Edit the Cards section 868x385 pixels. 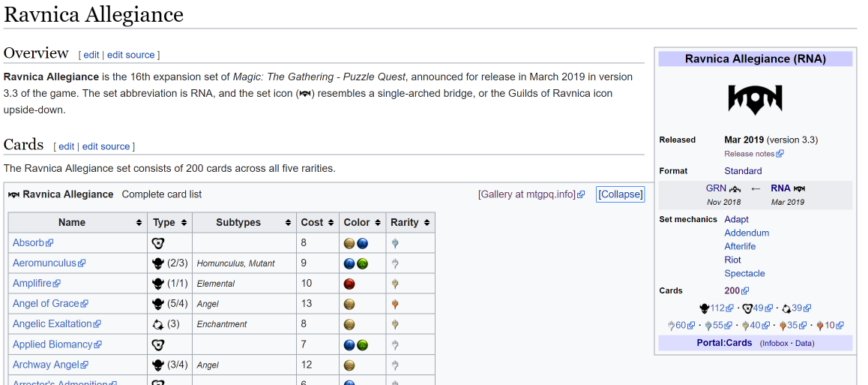67,146
